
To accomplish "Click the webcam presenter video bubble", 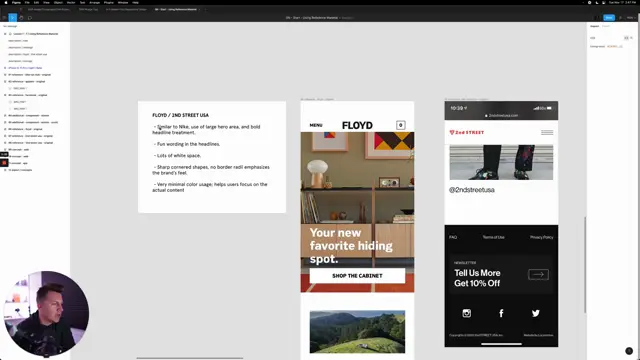I will [x=46, y=313].
